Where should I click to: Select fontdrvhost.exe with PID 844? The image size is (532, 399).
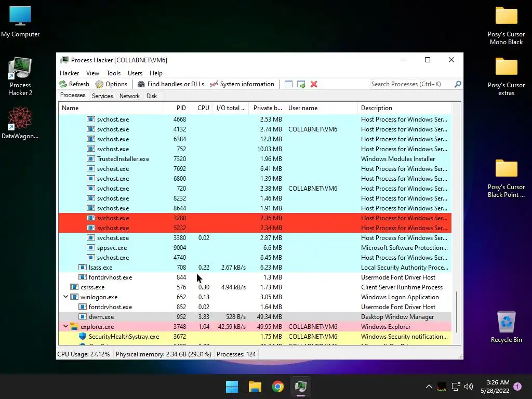coord(255,277)
